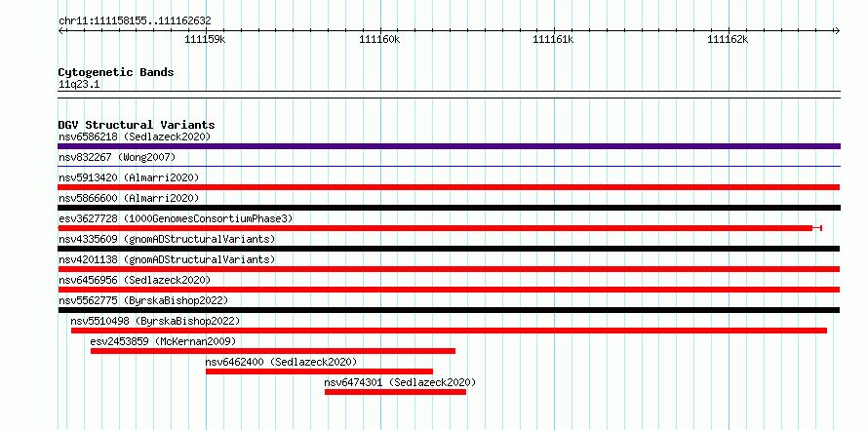Screen dimensions: 868x430
Task: Click the right arrowhead of the ruler
Action: [x=837, y=30]
